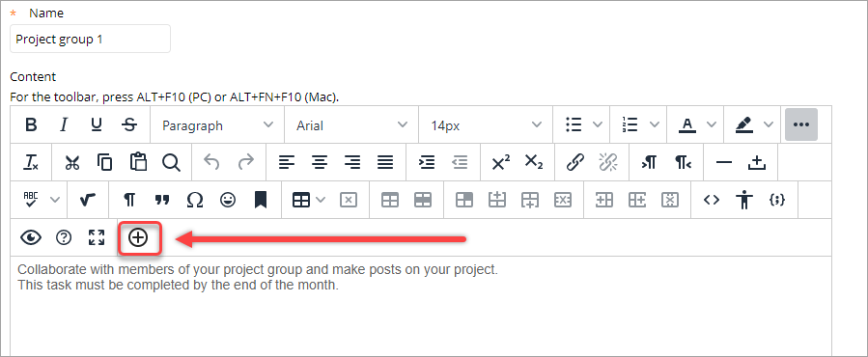The width and height of the screenshot is (868, 357).
Task: Insert table row before
Action: 497,200
